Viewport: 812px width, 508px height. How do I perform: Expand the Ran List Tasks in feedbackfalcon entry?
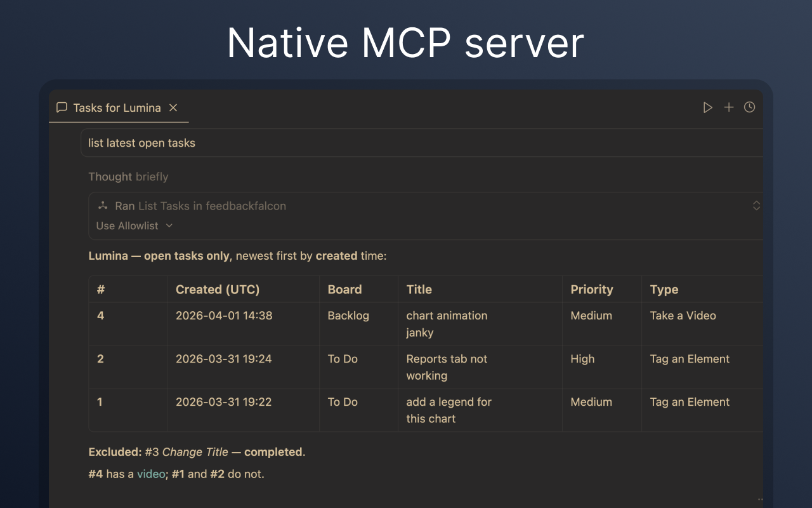(x=756, y=206)
